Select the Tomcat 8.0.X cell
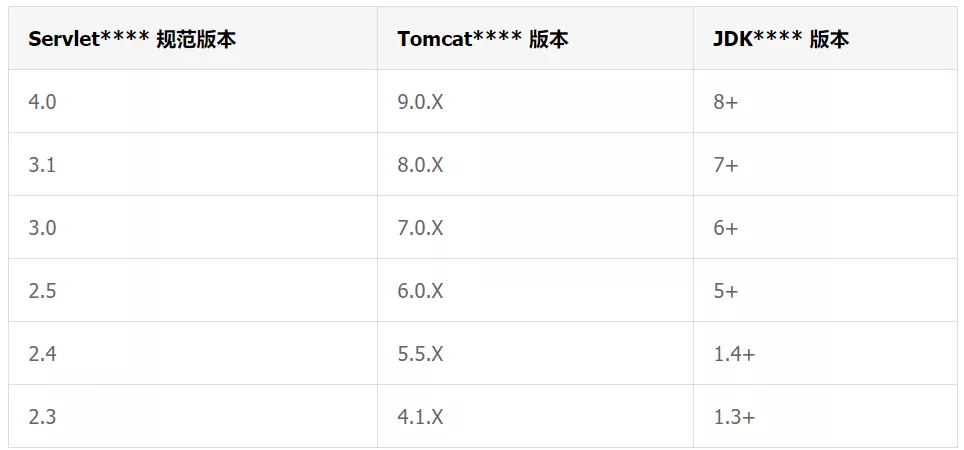The width and height of the screenshot is (964, 450). 535,164
